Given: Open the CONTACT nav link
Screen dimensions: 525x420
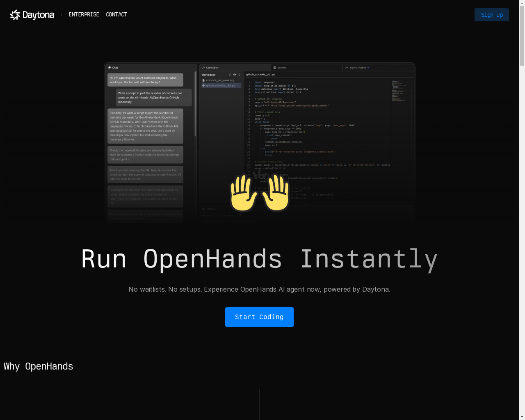Looking at the screenshot, I should pyautogui.click(x=116, y=14).
